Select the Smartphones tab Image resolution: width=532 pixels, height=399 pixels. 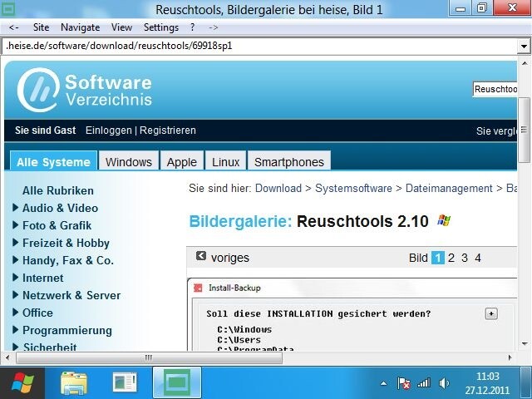[x=289, y=161]
